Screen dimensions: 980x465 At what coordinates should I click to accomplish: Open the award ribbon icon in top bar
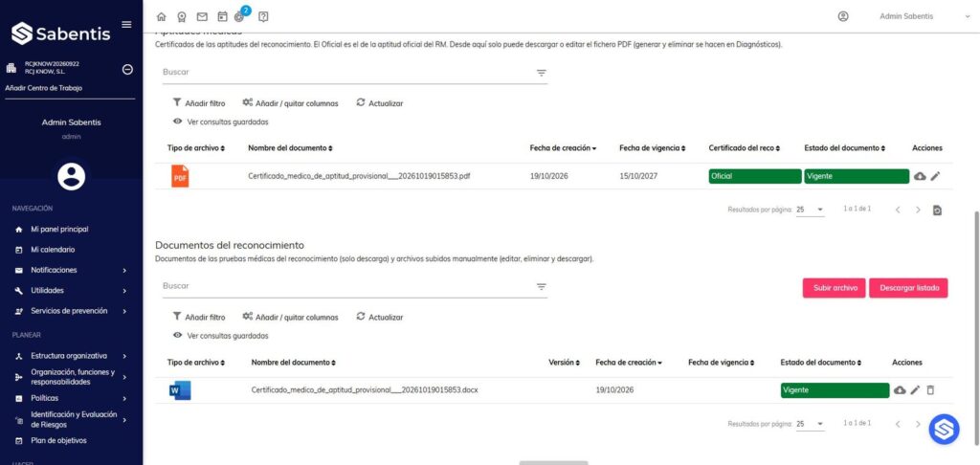181,17
